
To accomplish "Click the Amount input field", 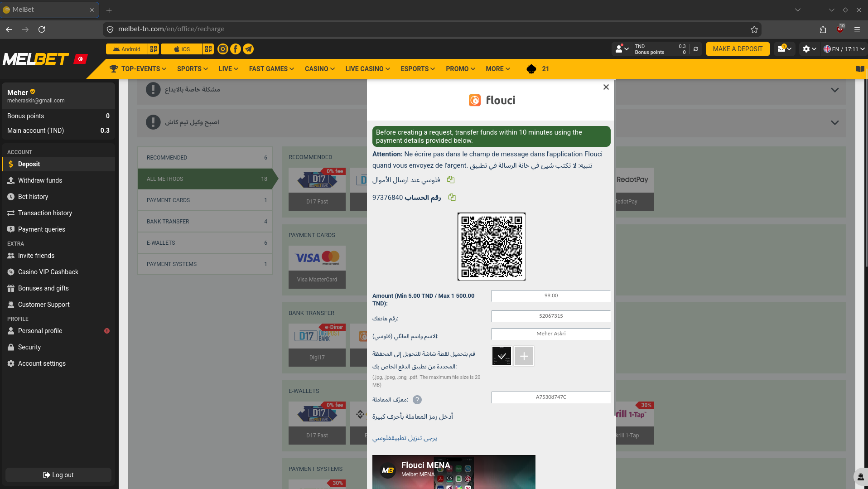I will pyautogui.click(x=551, y=296).
